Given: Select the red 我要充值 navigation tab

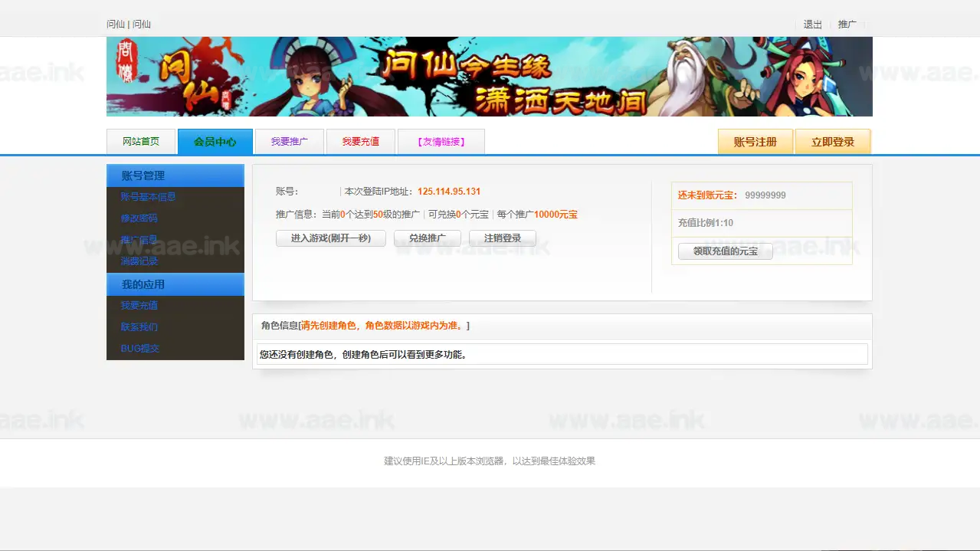Looking at the screenshot, I should [x=361, y=142].
